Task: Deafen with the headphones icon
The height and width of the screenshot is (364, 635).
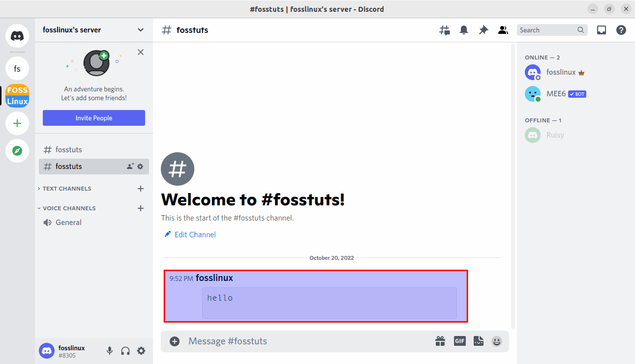Action: click(x=125, y=351)
